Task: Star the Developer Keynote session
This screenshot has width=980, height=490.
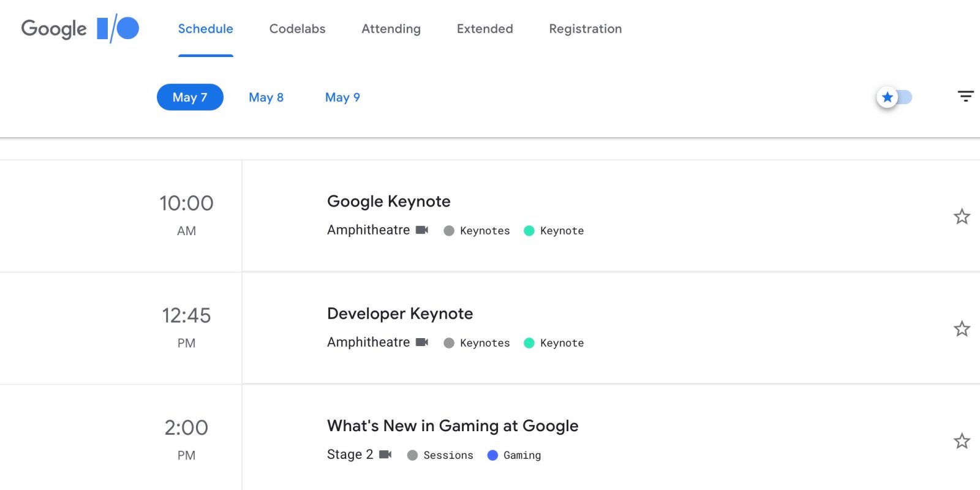Action: tap(962, 329)
